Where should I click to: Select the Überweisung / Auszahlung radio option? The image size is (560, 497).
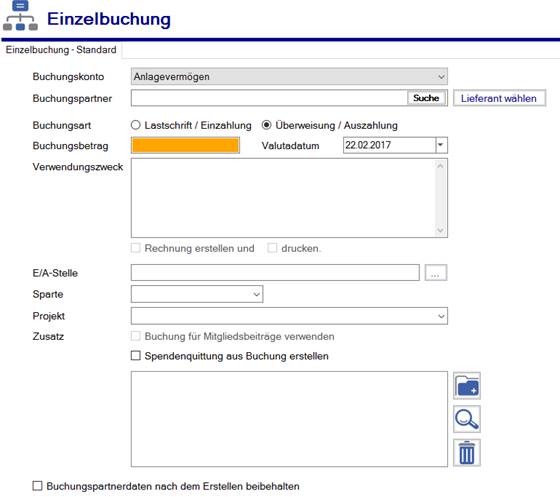click(x=266, y=125)
